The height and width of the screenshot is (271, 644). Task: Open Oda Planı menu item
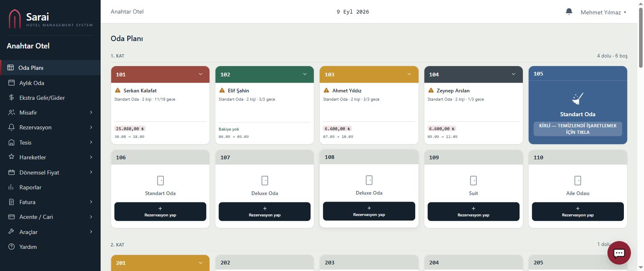click(50, 68)
